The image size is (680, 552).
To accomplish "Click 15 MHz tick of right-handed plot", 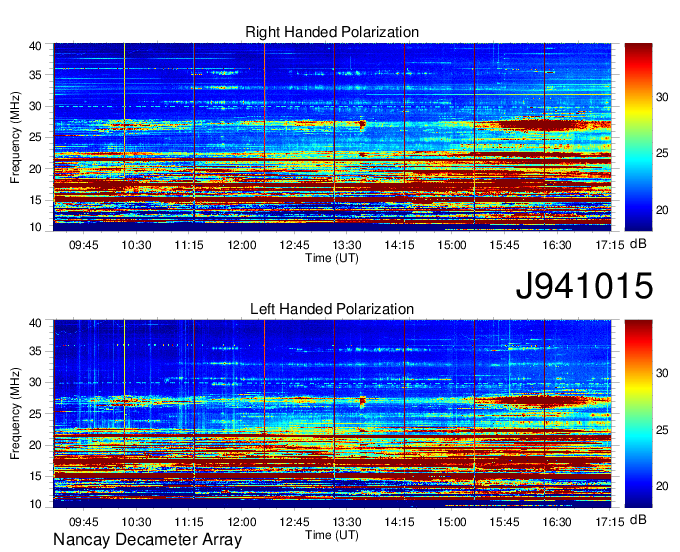I will click(35, 200).
